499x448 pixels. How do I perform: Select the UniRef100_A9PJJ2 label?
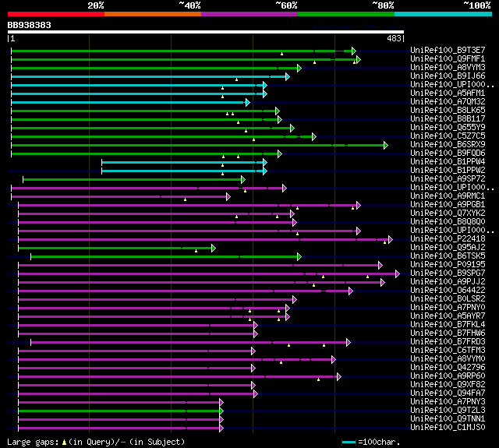(x=448, y=282)
